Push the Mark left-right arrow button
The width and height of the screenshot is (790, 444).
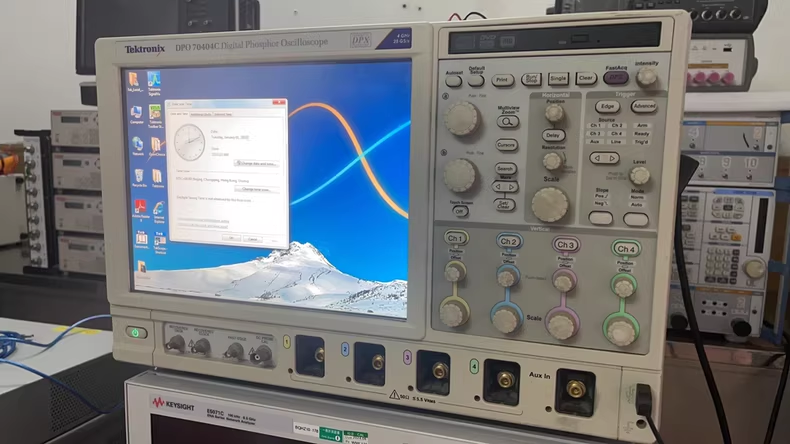(x=504, y=187)
